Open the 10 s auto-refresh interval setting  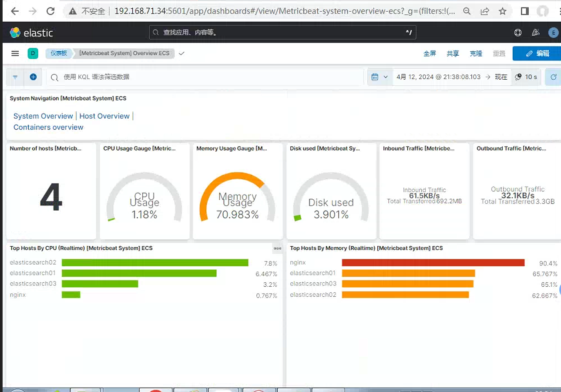tap(526, 77)
